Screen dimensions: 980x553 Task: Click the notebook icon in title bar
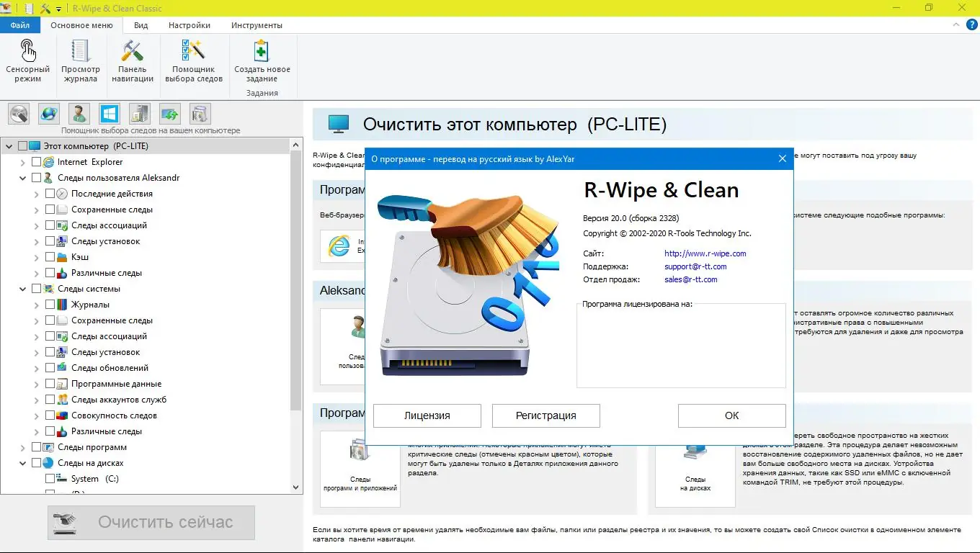(x=29, y=8)
